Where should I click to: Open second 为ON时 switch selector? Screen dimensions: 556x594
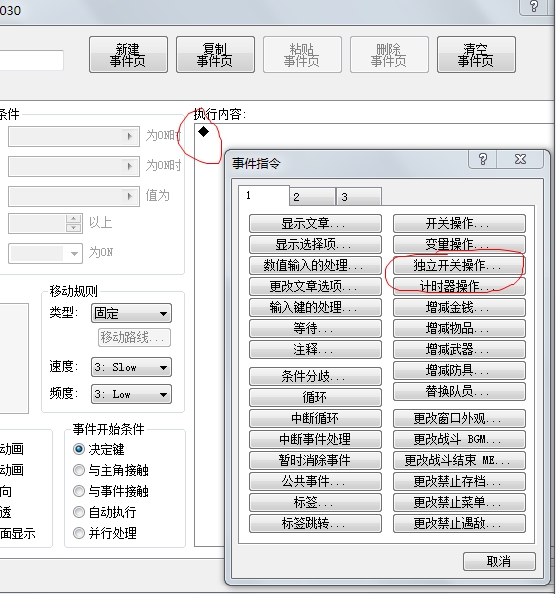point(74,166)
